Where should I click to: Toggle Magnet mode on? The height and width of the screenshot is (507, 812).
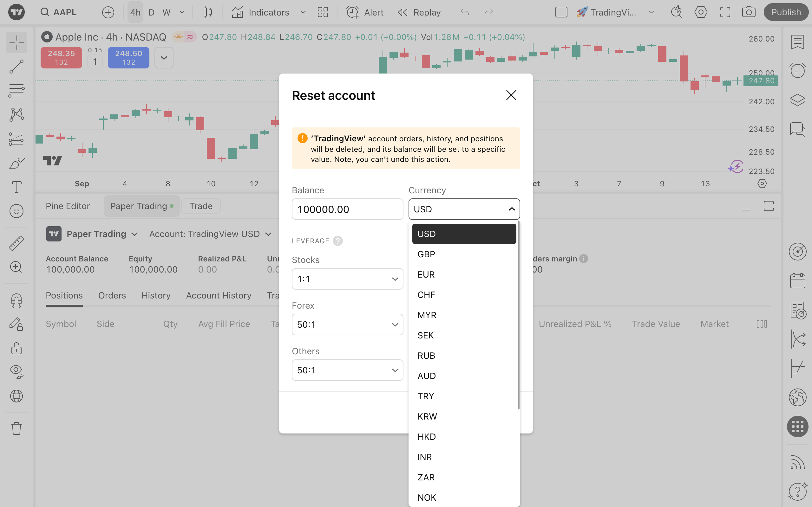point(16,300)
